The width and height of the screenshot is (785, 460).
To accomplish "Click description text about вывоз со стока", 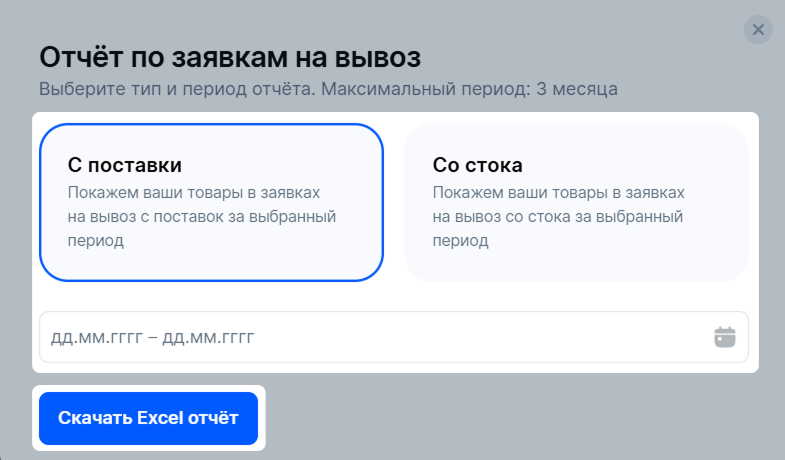I will coord(558,216).
